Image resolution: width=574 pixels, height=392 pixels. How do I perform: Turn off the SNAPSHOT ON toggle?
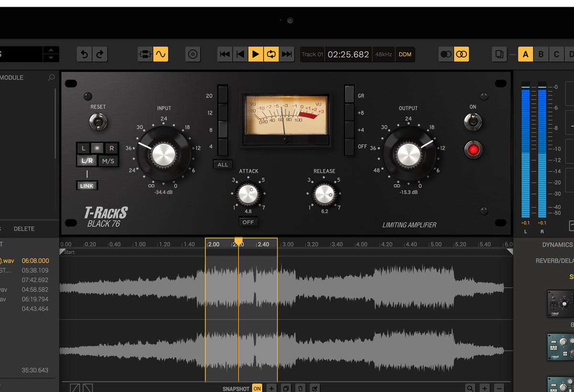click(x=257, y=388)
